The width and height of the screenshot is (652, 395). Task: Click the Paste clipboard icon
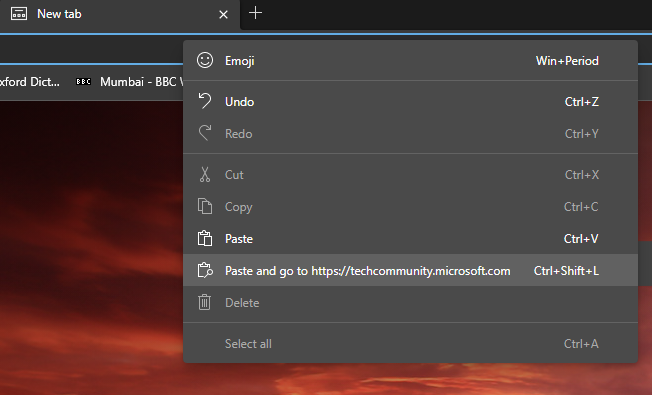coord(205,238)
